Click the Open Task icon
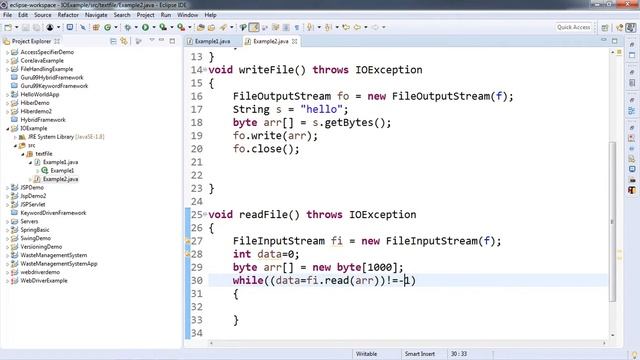Screen dimensions: 640x360 211,27
